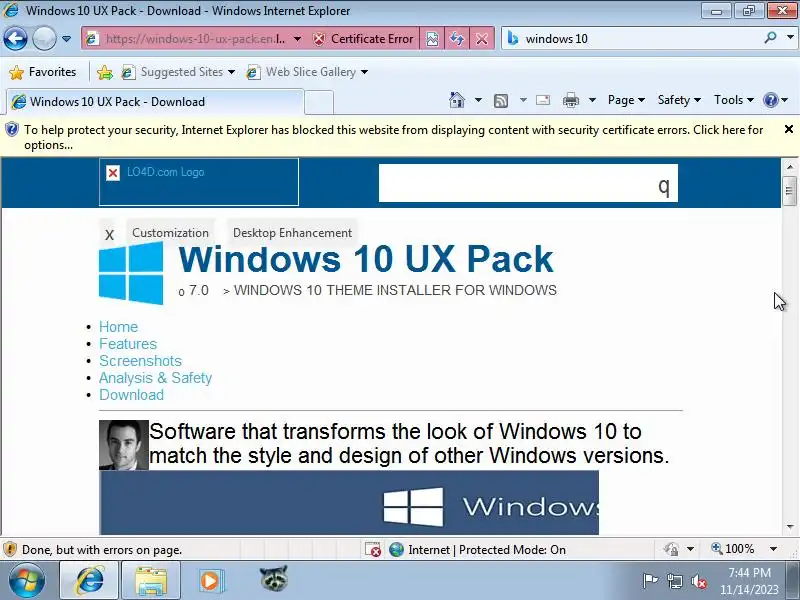The image size is (800, 600).
Task: Stop loading with the red X icon
Action: tap(481, 39)
